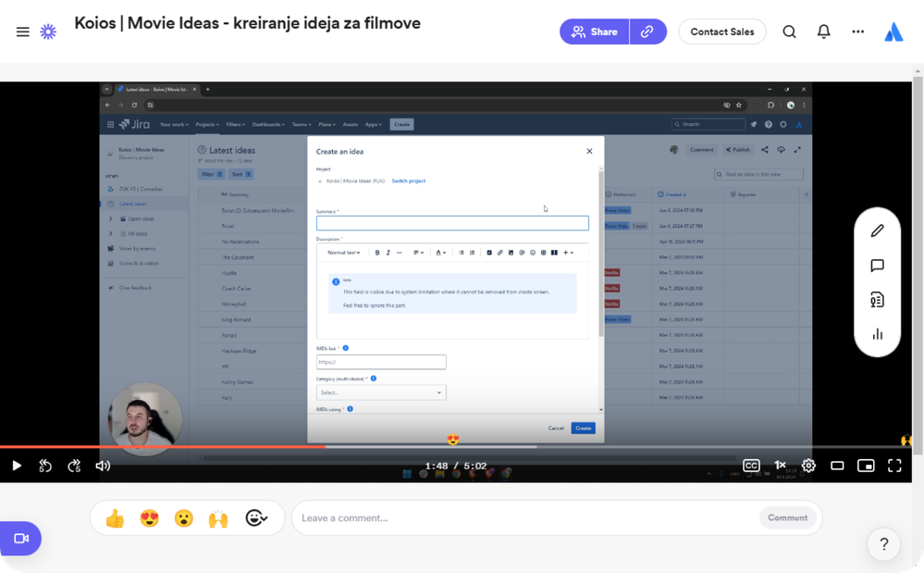Insert link using editor link icon
Image resolution: width=924 pixels, height=573 pixels.
499,253
